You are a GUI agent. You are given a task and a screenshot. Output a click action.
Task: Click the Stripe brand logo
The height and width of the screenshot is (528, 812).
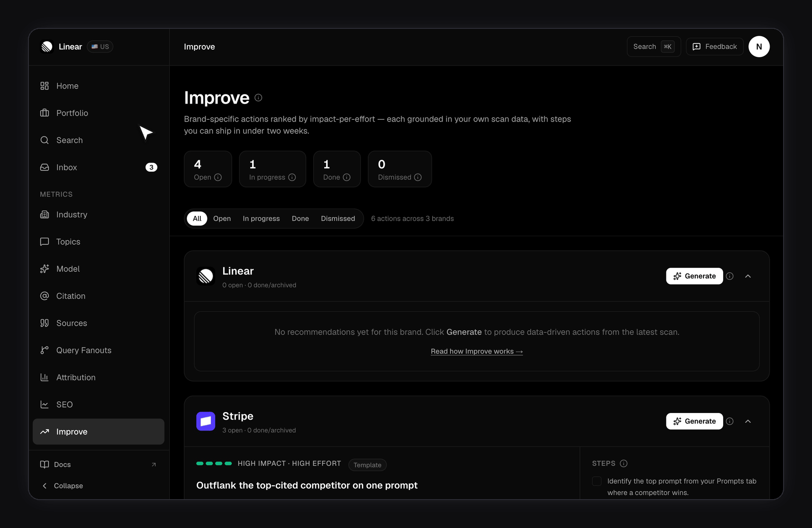(206, 421)
